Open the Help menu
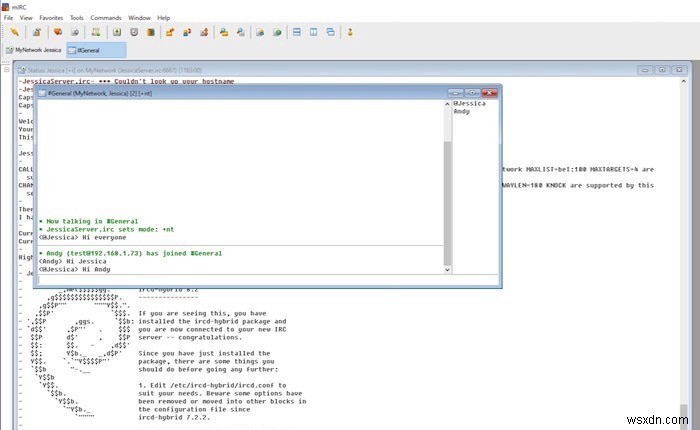700x430 pixels. 164,17
